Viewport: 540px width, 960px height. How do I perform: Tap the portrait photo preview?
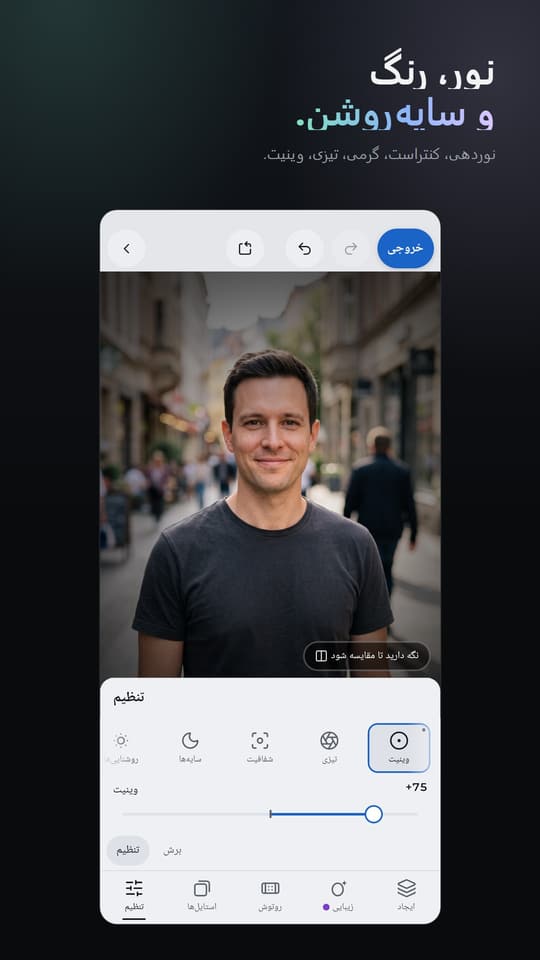(270, 474)
